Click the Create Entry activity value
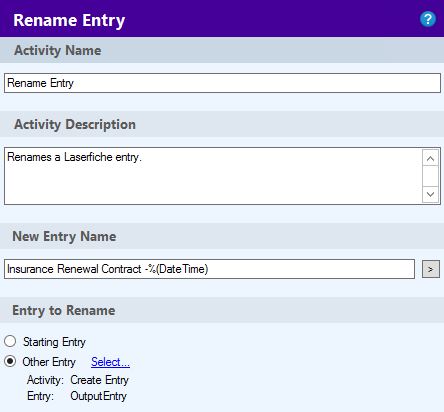Screen dimensions: 444x412 point(99,380)
